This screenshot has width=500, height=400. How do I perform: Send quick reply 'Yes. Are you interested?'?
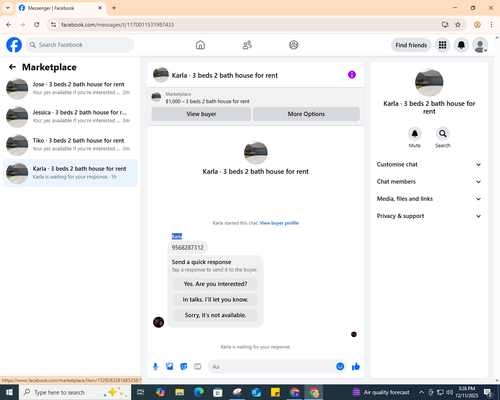[215, 284]
